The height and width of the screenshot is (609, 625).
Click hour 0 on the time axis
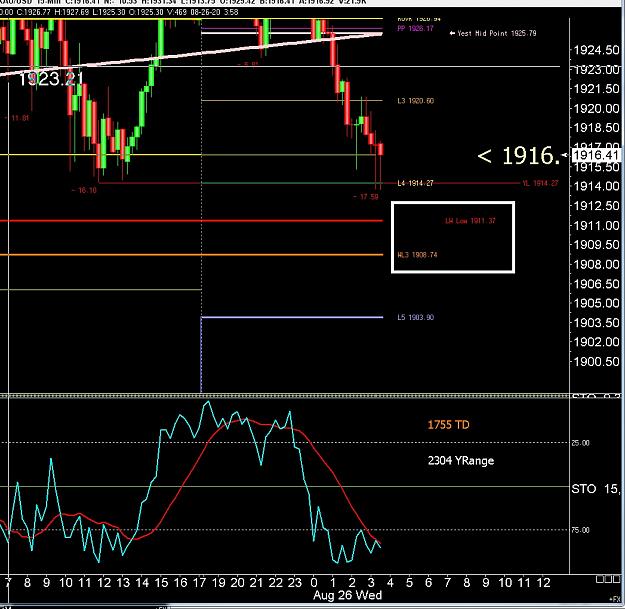[x=314, y=583]
